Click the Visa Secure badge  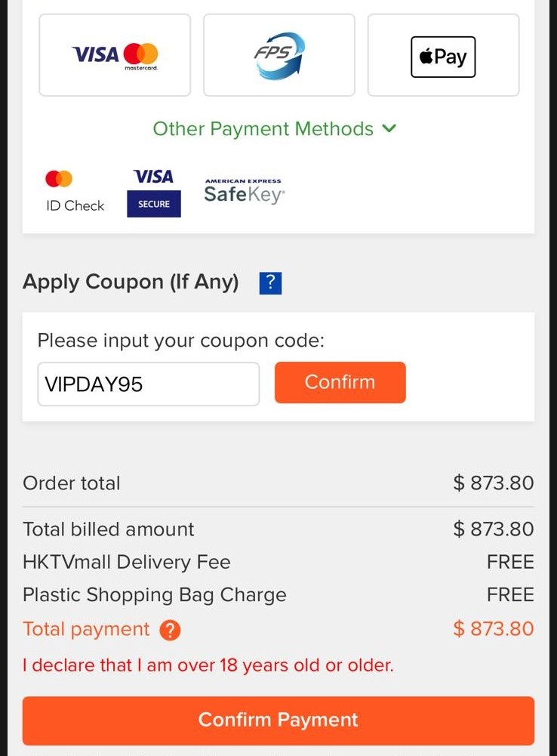[154, 193]
